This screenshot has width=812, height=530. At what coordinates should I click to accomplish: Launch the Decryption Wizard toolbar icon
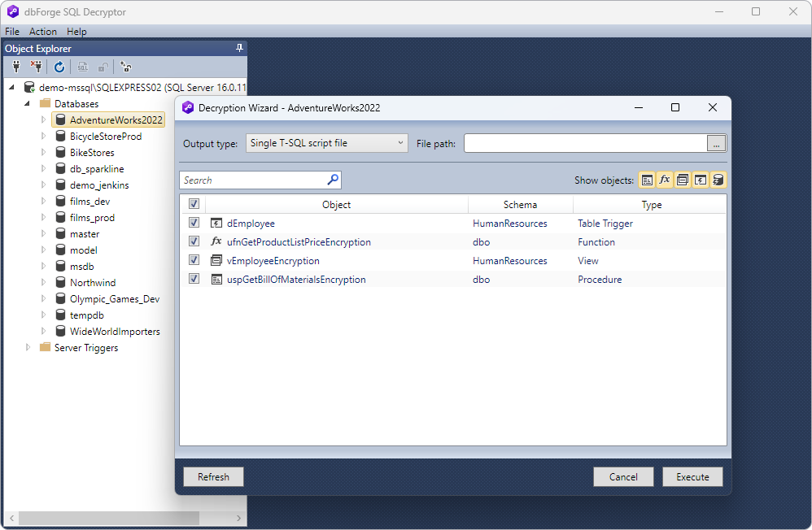(x=126, y=67)
